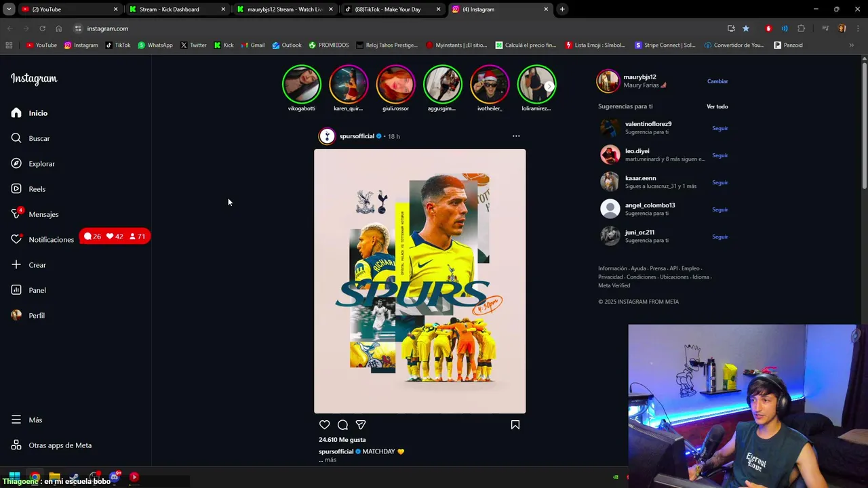View aggusgim... story
868x488 pixels.
(x=442, y=84)
